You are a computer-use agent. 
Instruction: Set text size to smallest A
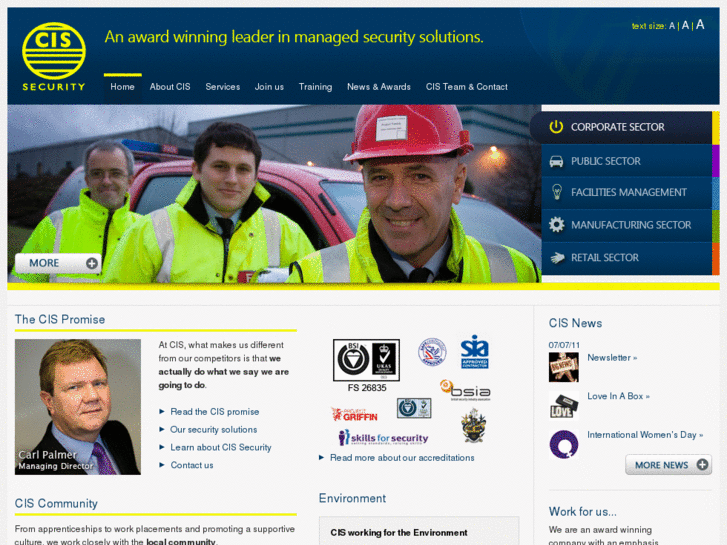point(672,26)
